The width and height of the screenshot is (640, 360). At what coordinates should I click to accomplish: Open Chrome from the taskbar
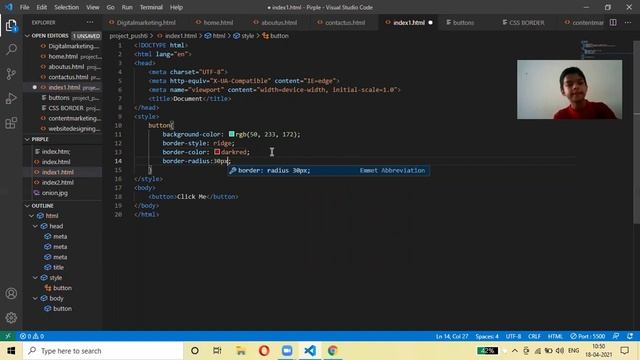click(333, 351)
